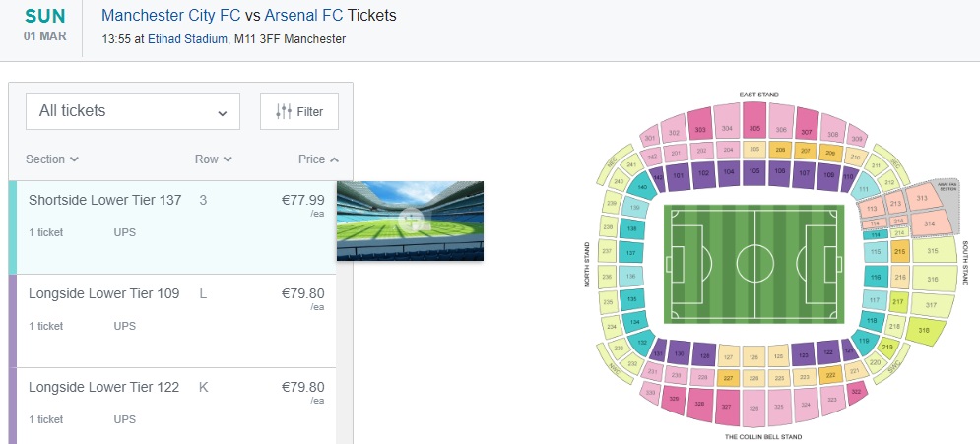
Task: Open Manchester City FC team link
Action: click(170, 17)
